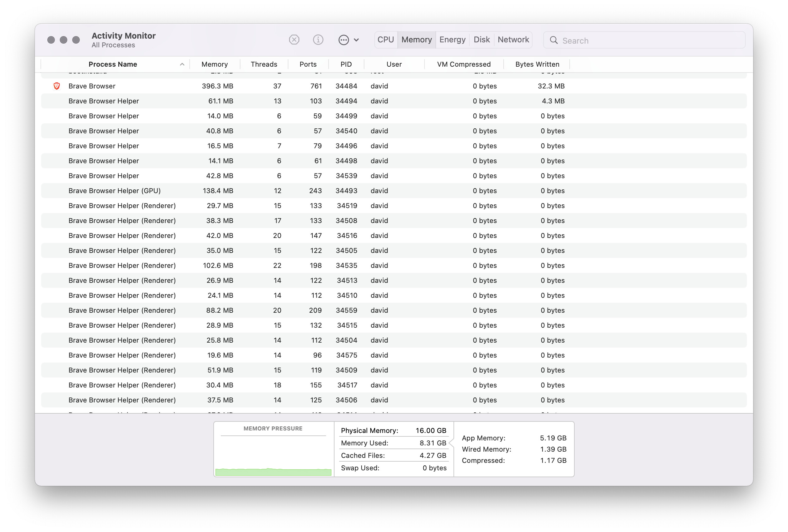
Task: Select Brave Browser Helper with PID 34539
Action: click(394, 176)
